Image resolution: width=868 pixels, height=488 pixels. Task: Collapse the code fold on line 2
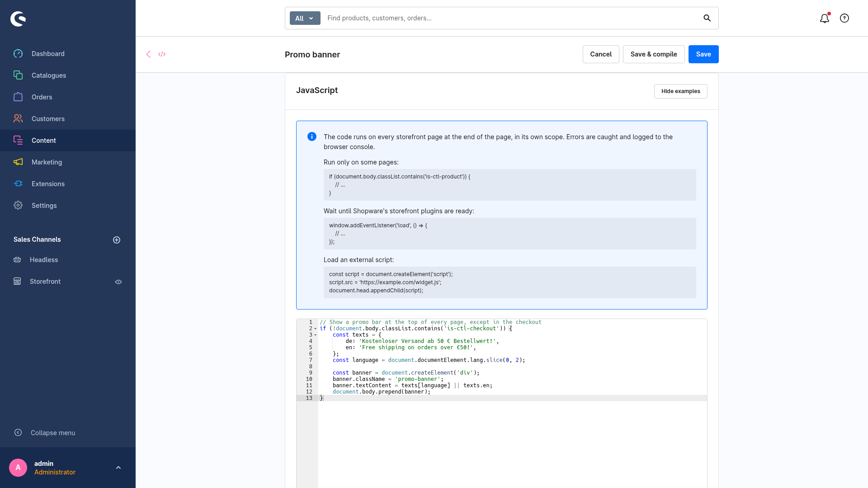316,328
